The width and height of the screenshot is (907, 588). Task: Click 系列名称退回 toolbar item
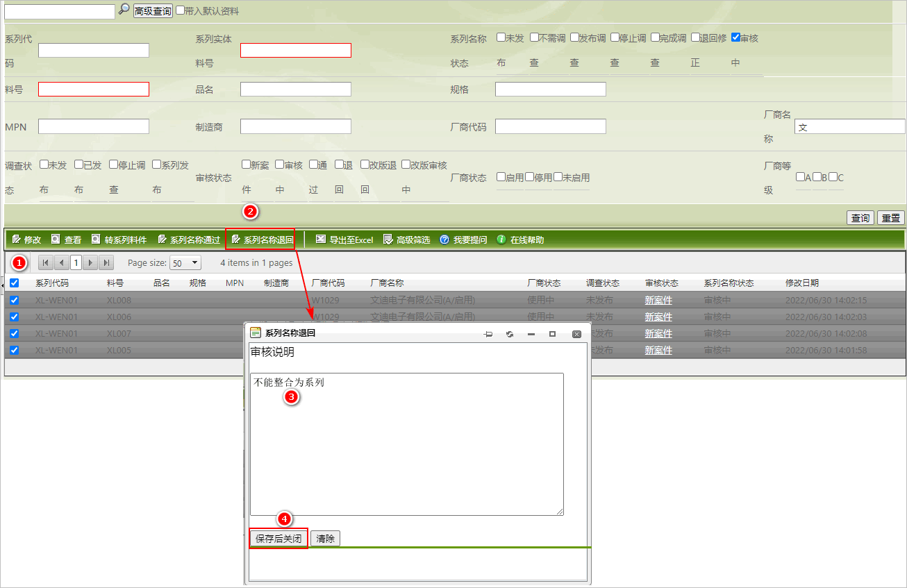(x=262, y=240)
